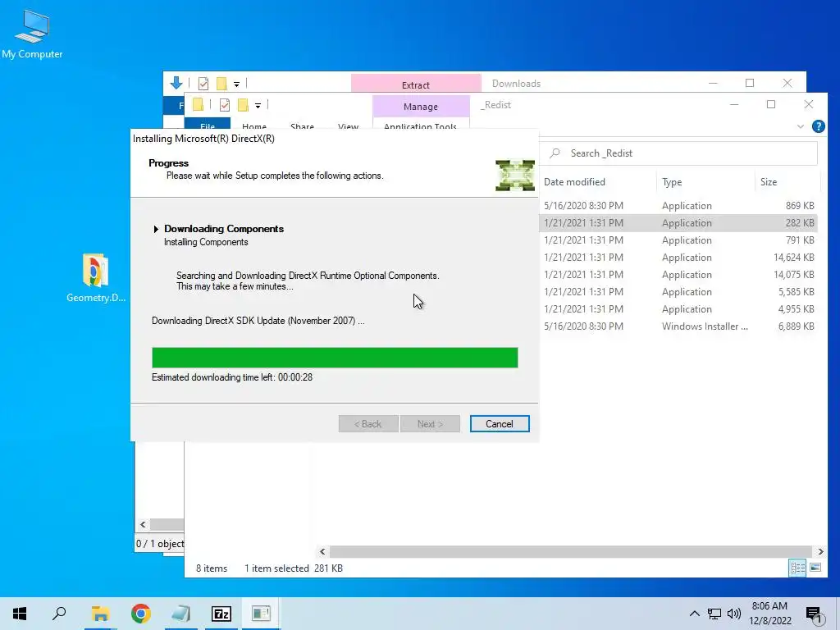Open the Application Tools tab
The image size is (840, 630).
click(x=421, y=125)
